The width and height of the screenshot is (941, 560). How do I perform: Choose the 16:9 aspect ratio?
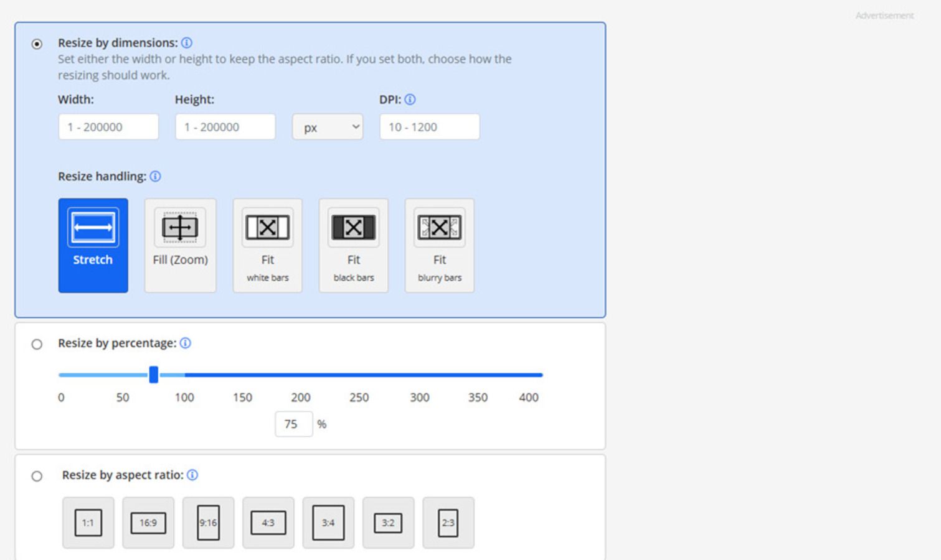coord(148,523)
